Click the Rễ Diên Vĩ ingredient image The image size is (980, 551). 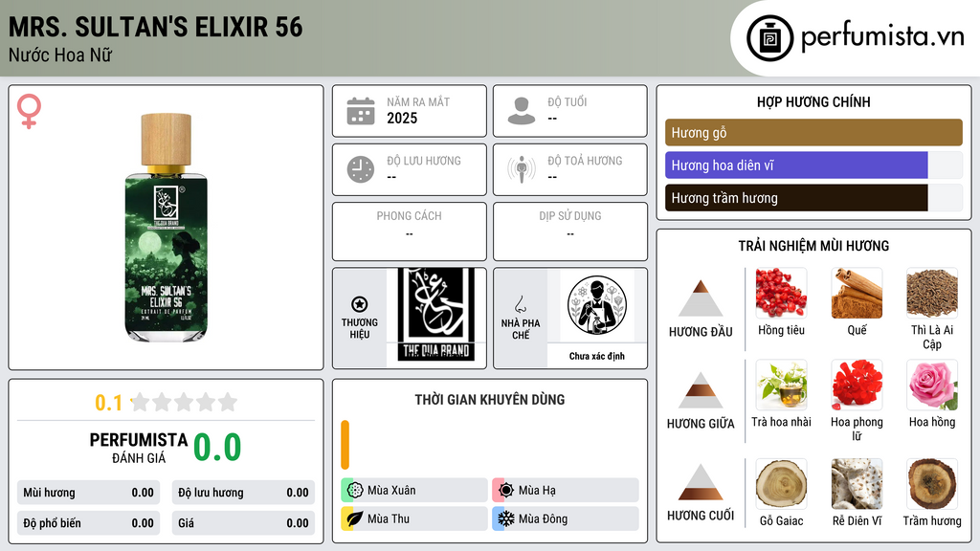click(857, 484)
